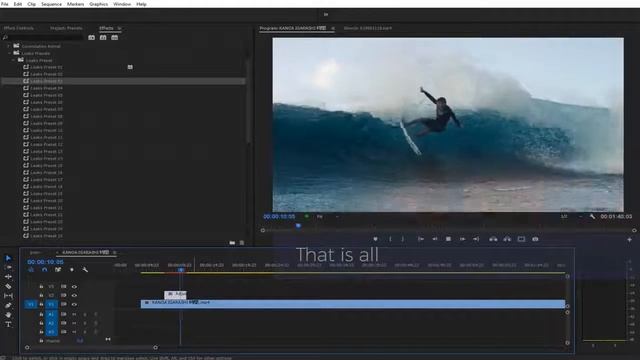The width and height of the screenshot is (640, 360).
Task: Toggle V2 track output eye
Action: tap(74, 295)
